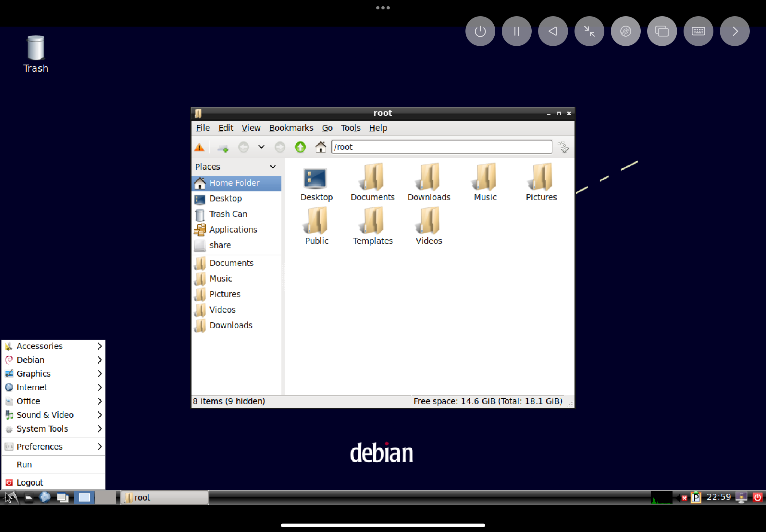Click the screen lock icon in tray
Viewport: 766px width, 532px height.
[741, 498]
